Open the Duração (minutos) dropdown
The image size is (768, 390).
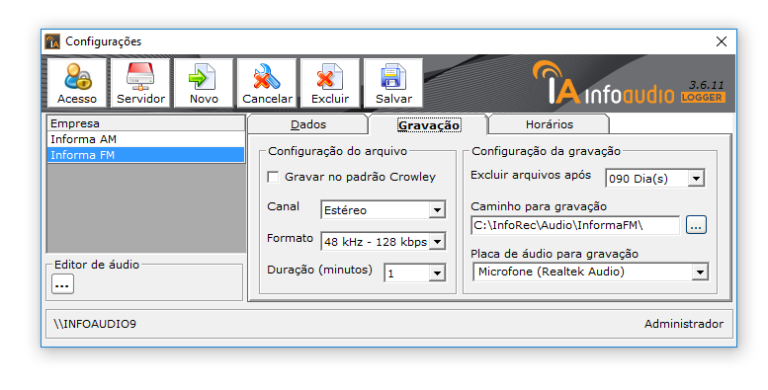pyautogui.click(x=415, y=273)
